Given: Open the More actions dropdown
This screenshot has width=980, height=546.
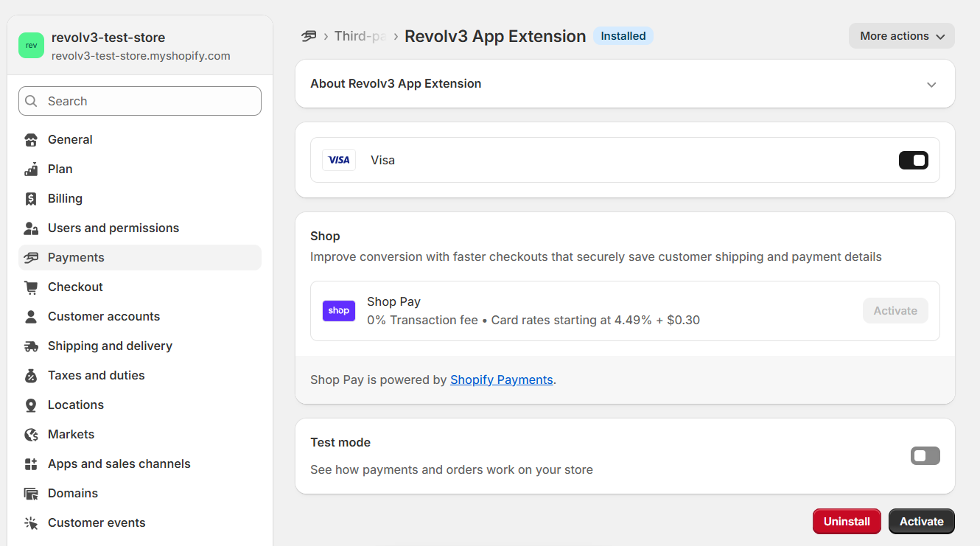Looking at the screenshot, I should (x=901, y=35).
